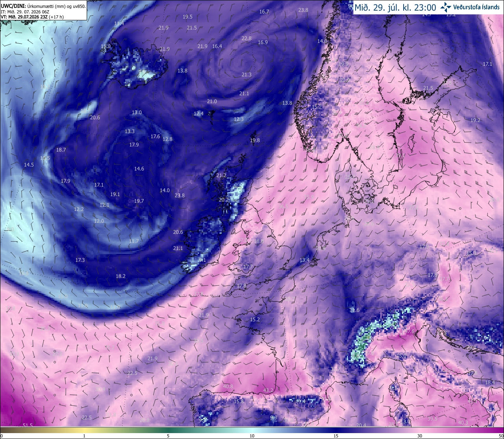Click the 11.6 value north of the Alps
504x439 pixels.
coord(354,310)
